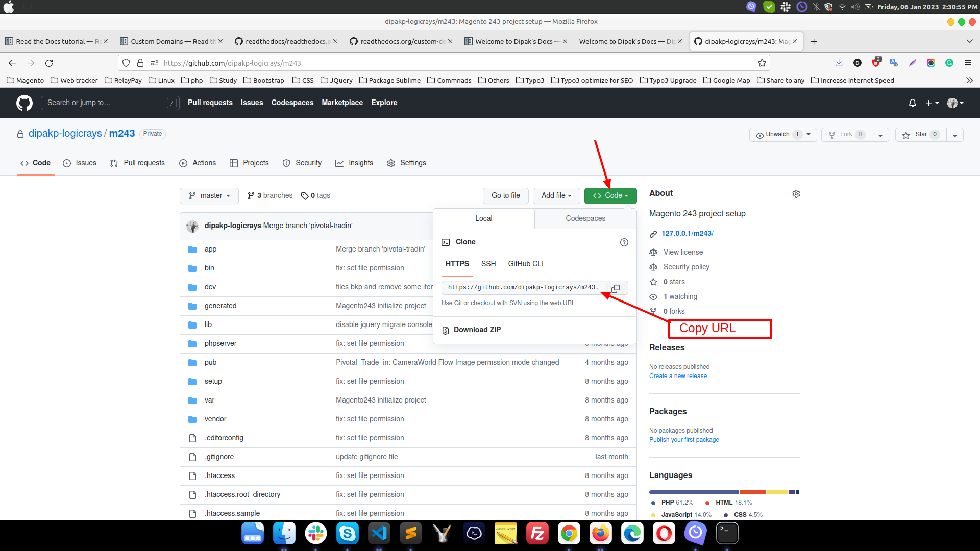This screenshot has height=551, width=980.
Task: Open the notifications bell
Action: (913, 103)
